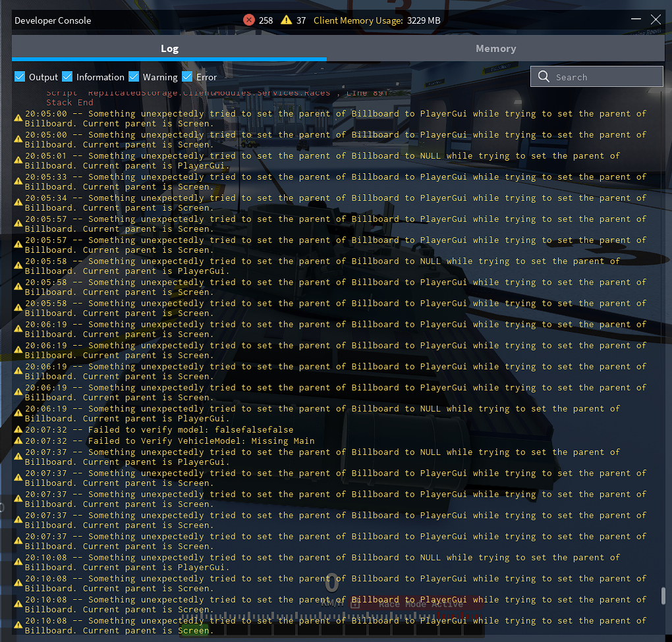
Task: Select the Log tab
Action: [x=169, y=49]
